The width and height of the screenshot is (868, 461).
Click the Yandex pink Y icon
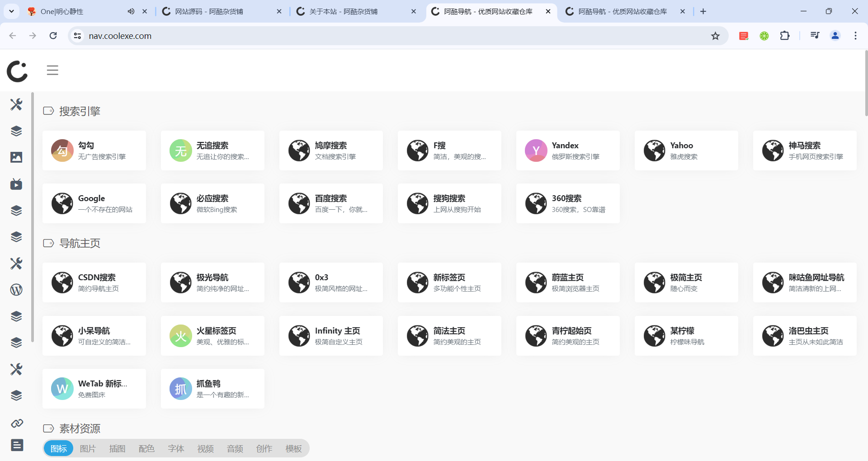tap(536, 151)
